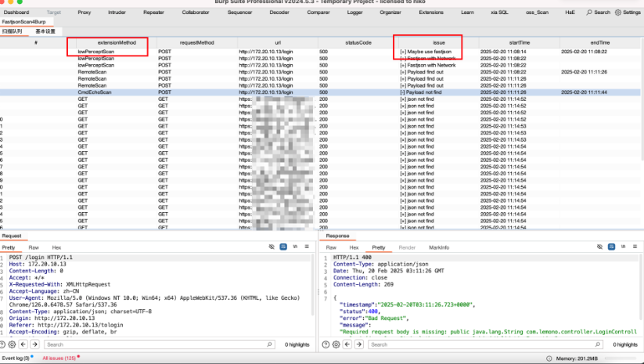
Task: Switch Response view to Raw
Action: [331, 247]
